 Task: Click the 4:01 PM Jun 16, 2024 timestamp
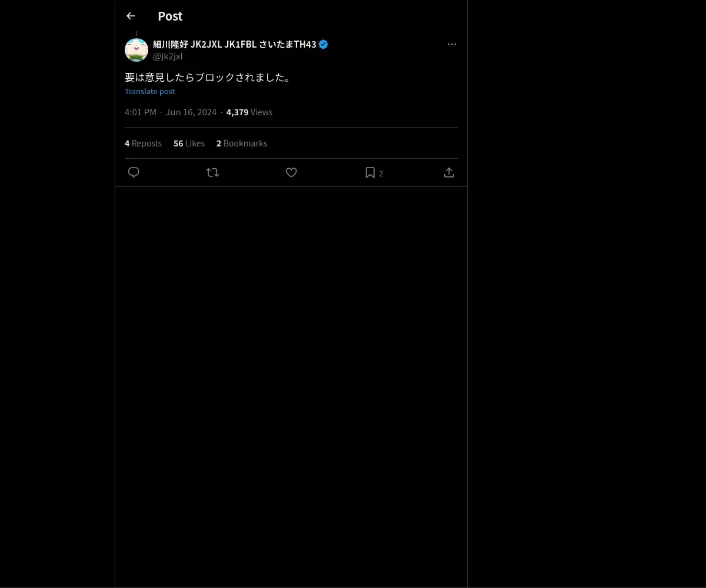(171, 112)
